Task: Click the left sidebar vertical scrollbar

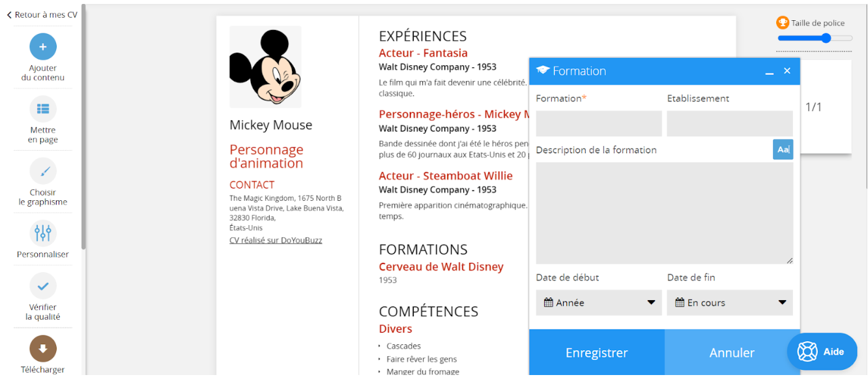Action: [x=83, y=127]
